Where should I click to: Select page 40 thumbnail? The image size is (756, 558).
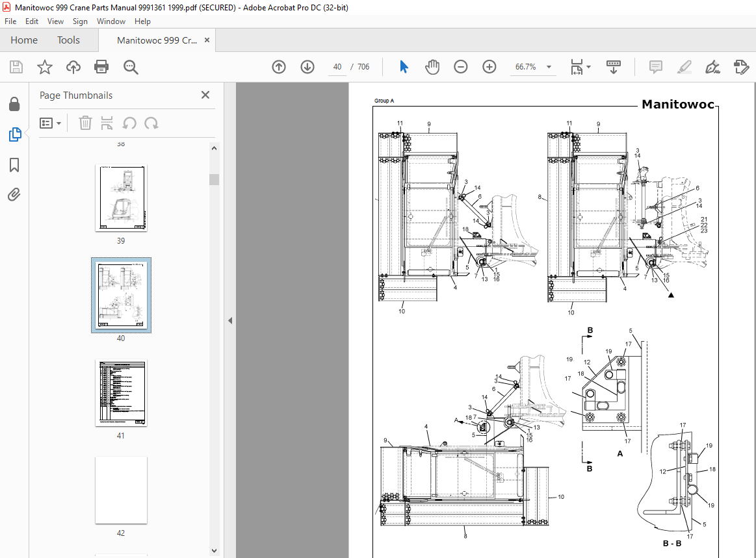click(x=121, y=296)
